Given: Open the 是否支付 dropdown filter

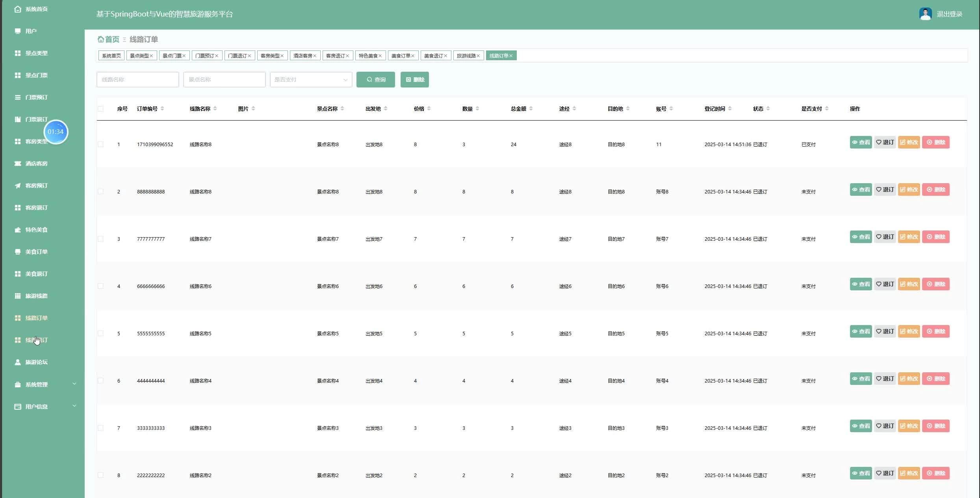Looking at the screenshot, I should click(311, 80).
